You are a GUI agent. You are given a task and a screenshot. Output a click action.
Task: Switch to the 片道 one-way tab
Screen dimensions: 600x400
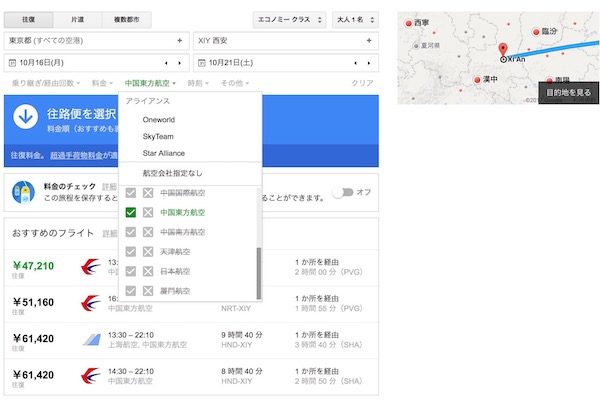[x=78, y=20]
